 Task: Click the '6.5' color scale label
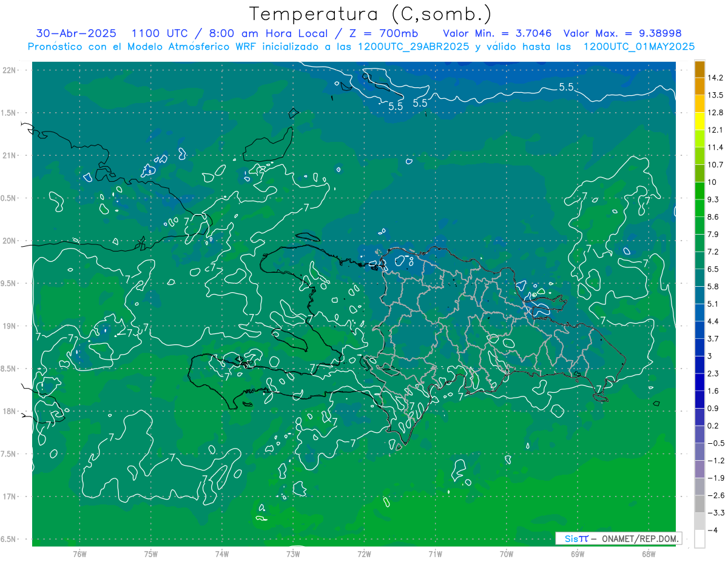point(713,269)
